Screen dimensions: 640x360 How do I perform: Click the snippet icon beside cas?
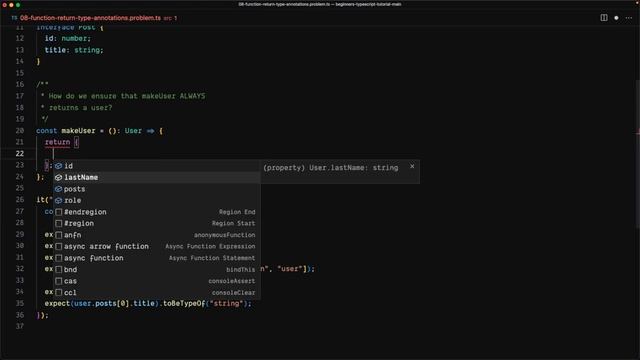click(x=59, y=281)
